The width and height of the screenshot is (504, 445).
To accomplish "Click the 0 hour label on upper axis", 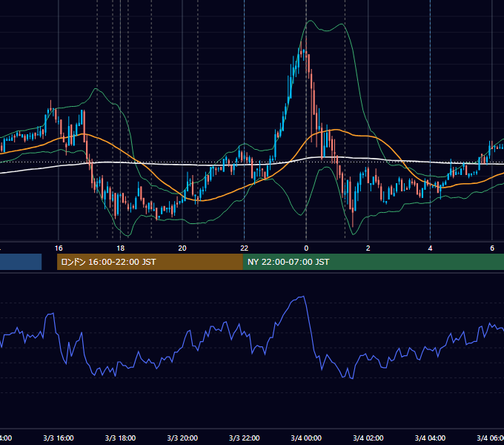I will pyautogui.click(x=306, y=248).
